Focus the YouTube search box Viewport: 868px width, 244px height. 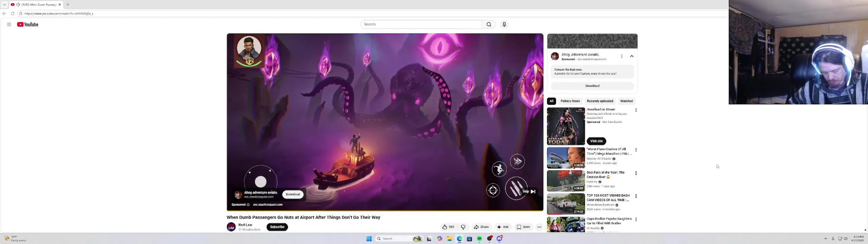[421, 24]
